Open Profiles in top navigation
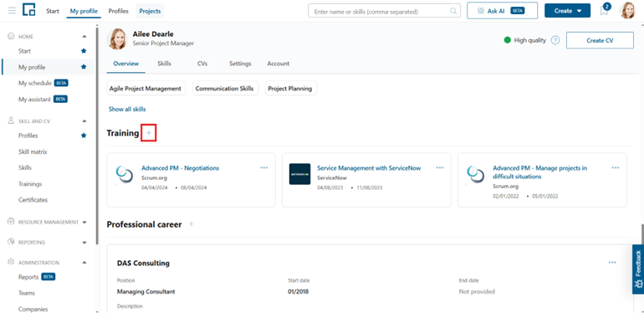 [x=118, y=11]
